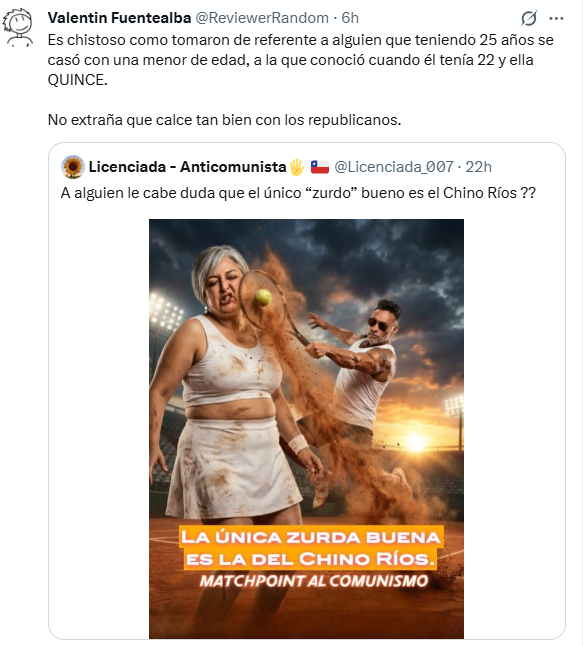583x646 pixels.
Task: Click the Valentin Fuentealba display name
Action: pyautogui.click(x=119, y=18)
